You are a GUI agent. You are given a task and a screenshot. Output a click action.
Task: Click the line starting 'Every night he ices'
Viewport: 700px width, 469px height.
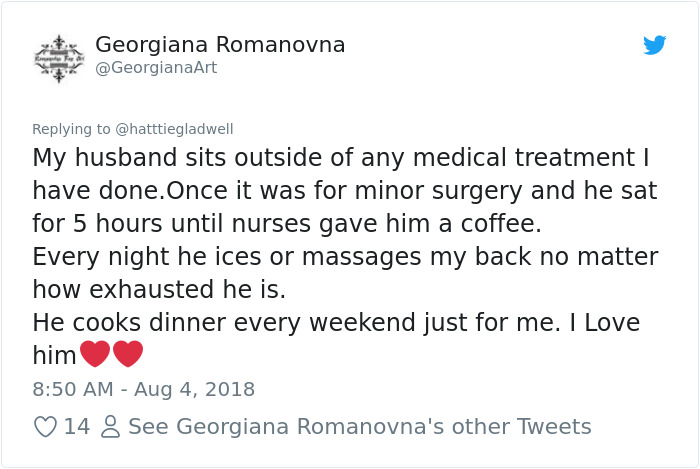tap(345, 257)
